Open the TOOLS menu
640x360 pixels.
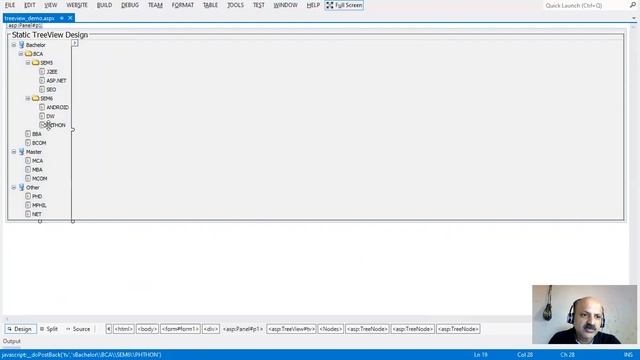point(235,5)
